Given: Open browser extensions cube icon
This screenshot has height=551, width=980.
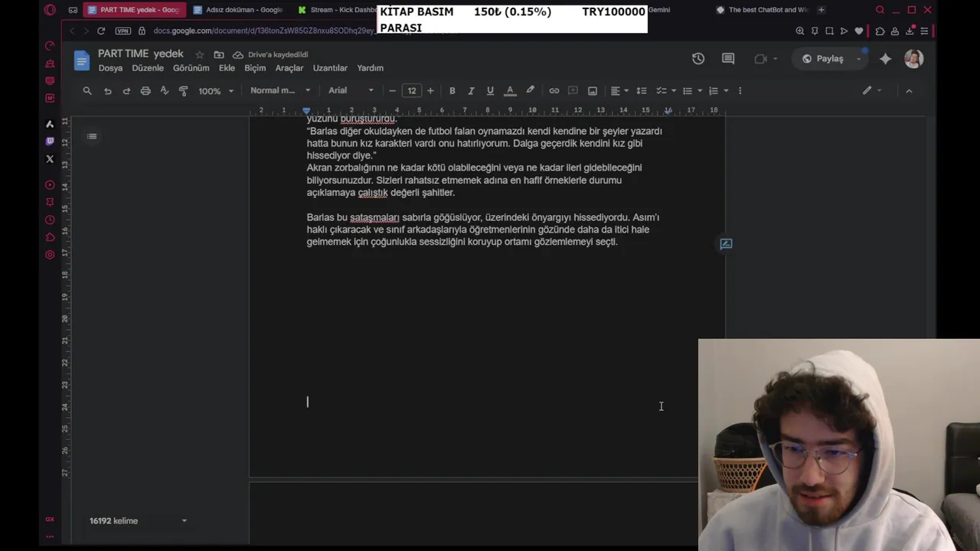Looking at the screenshot, I should point(880,31).
